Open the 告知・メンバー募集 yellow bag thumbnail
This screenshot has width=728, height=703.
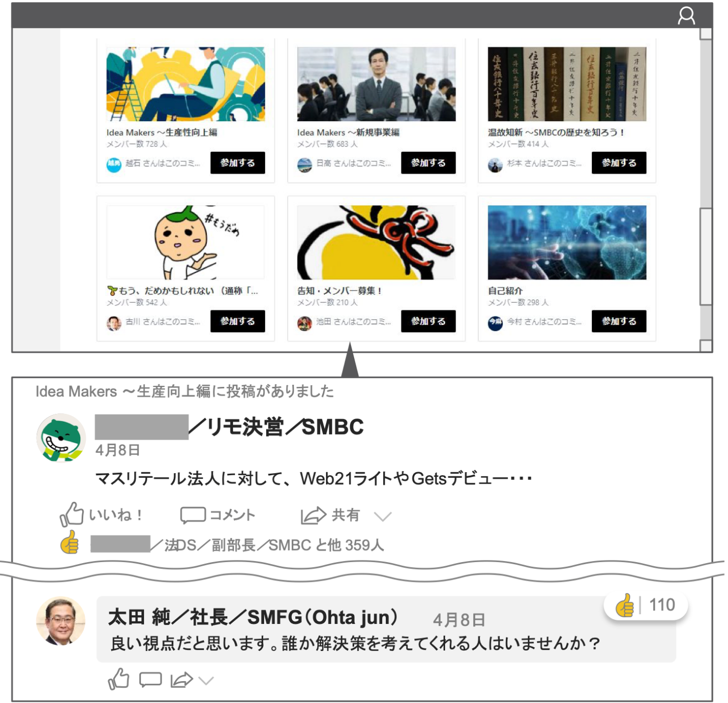[376, 242]
